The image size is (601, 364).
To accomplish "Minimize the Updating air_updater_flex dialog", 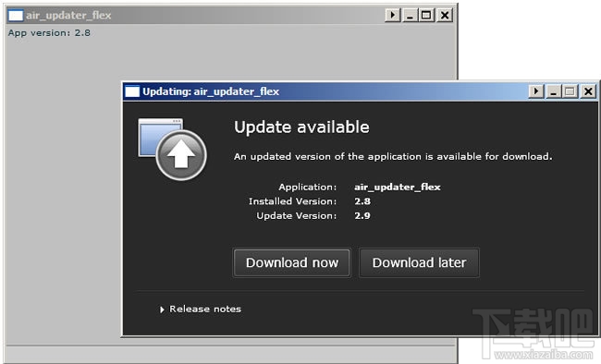I will (554, 91).
